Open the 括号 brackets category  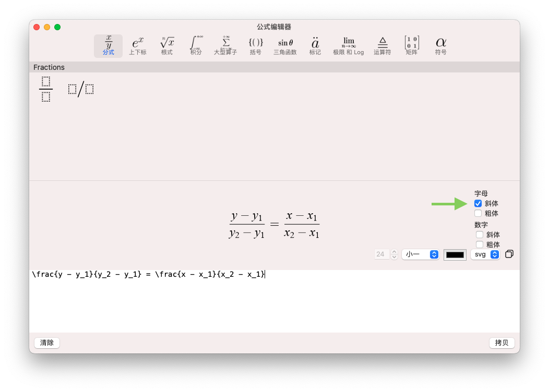[256, 46]
